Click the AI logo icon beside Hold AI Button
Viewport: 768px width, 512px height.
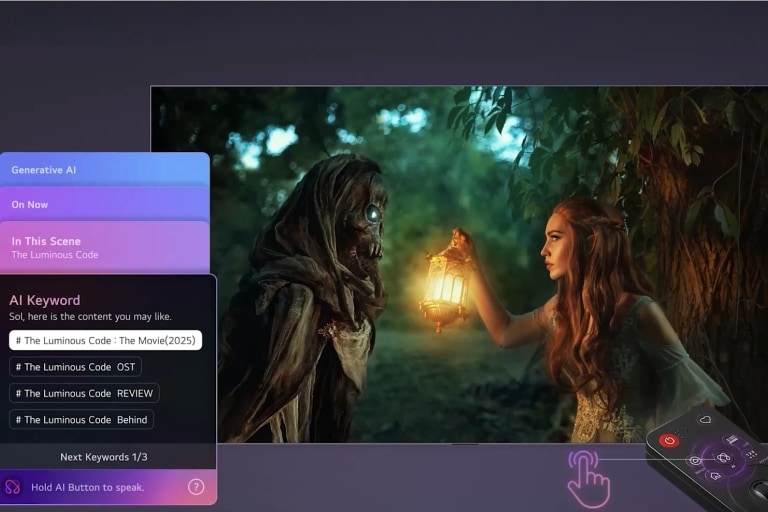[x=12, y=487]
